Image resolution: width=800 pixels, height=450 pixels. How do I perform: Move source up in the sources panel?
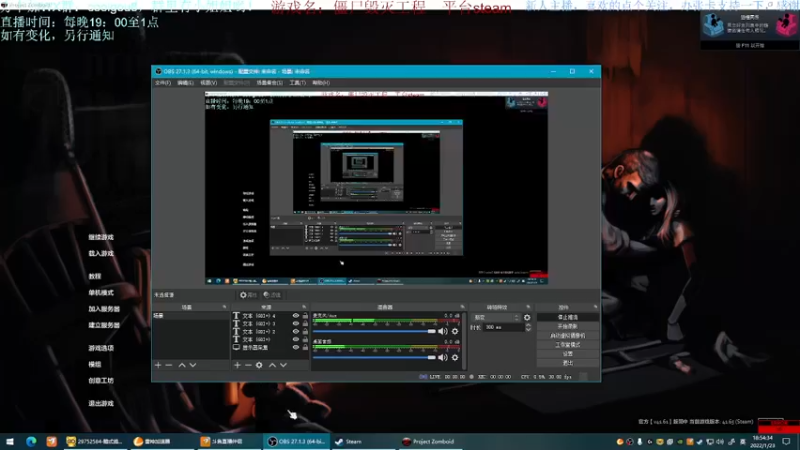pos(272,365)
